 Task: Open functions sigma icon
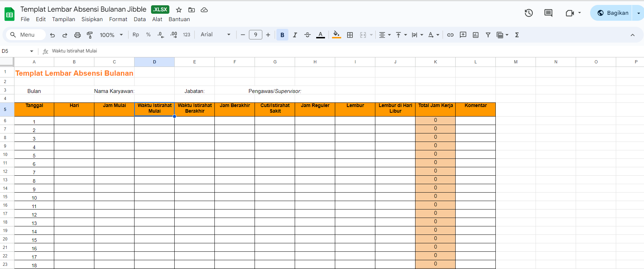(517, 35)
